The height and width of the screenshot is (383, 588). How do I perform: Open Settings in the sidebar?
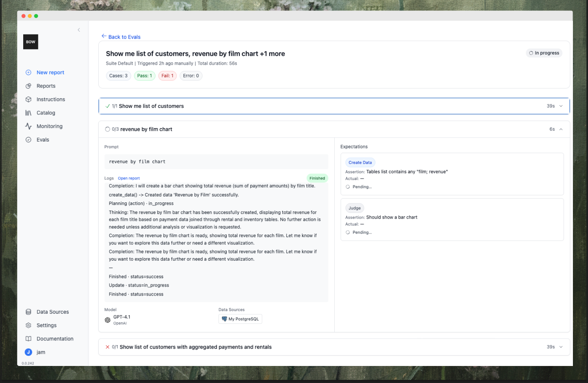[x=46, y=325]
